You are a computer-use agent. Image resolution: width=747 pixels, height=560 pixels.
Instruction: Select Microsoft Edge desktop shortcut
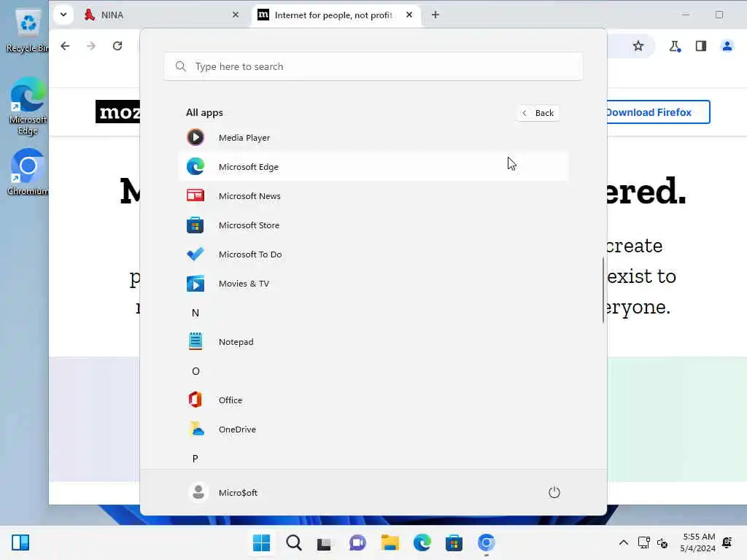pos(28,106)
